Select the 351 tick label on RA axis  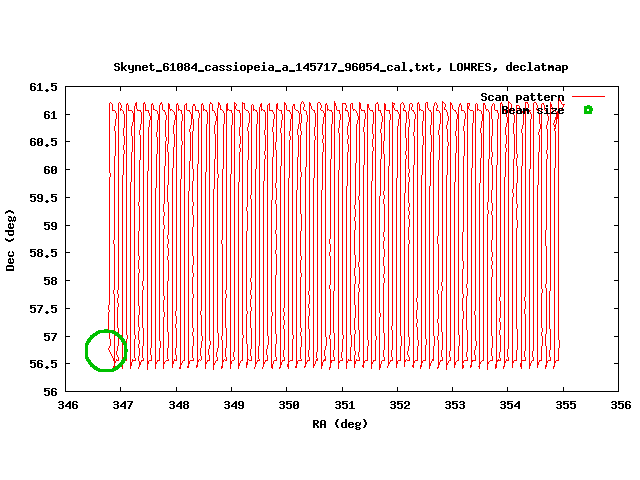[344, 405]
